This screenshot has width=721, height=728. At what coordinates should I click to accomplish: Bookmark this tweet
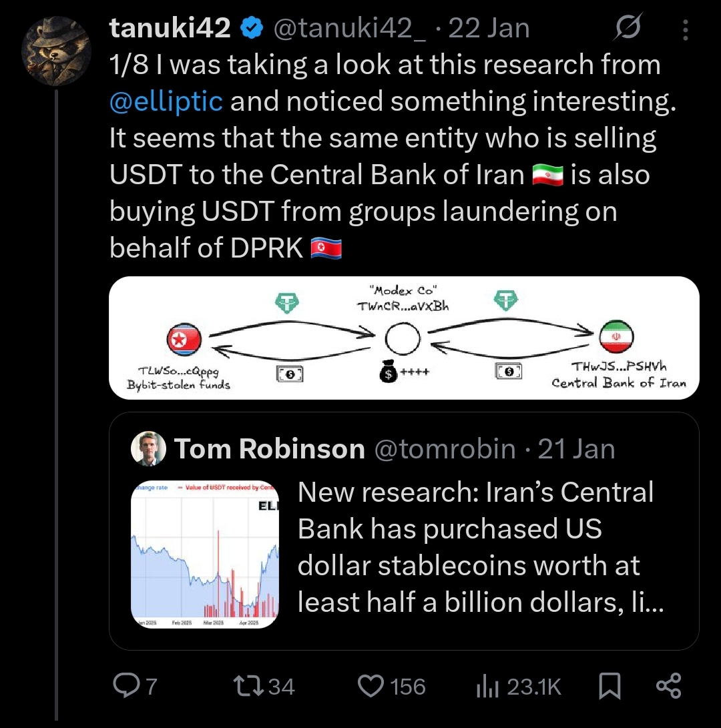pyautogui.click(x=609, y=687)
